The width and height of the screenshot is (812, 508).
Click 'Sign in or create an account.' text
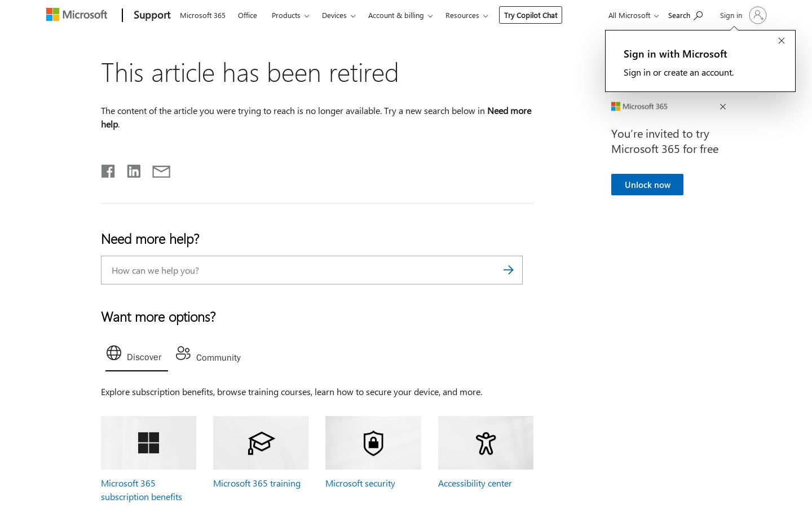[679, 72]
